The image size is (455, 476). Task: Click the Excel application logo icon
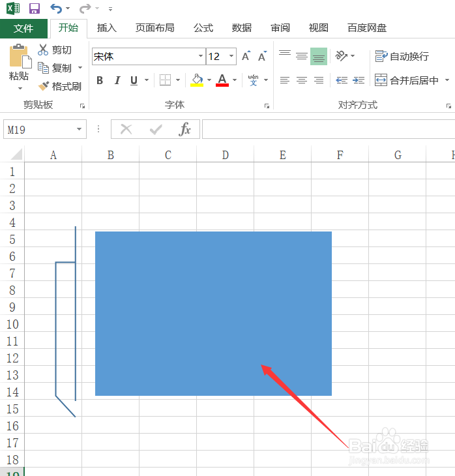[13, 8]
